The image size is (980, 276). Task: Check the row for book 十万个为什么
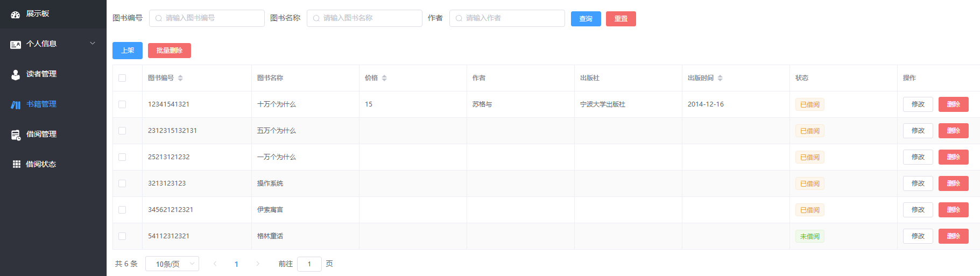pos(122,104)
